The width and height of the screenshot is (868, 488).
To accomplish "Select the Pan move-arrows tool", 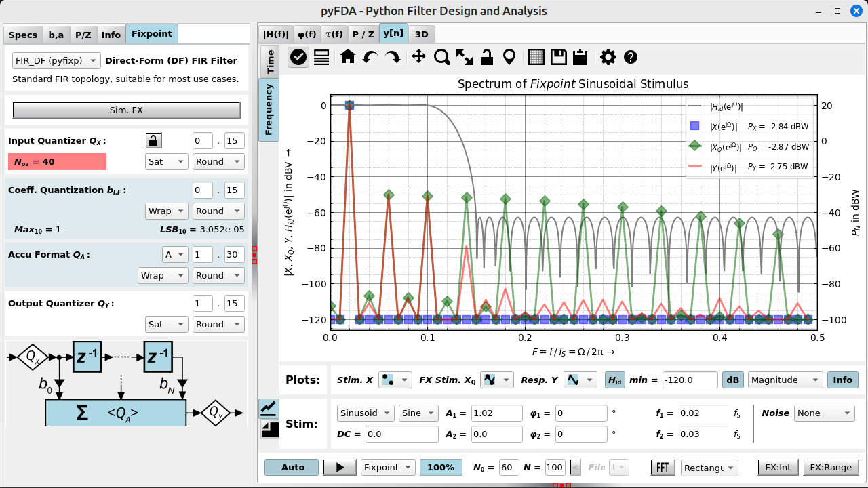I will click(x=418, y=57).
